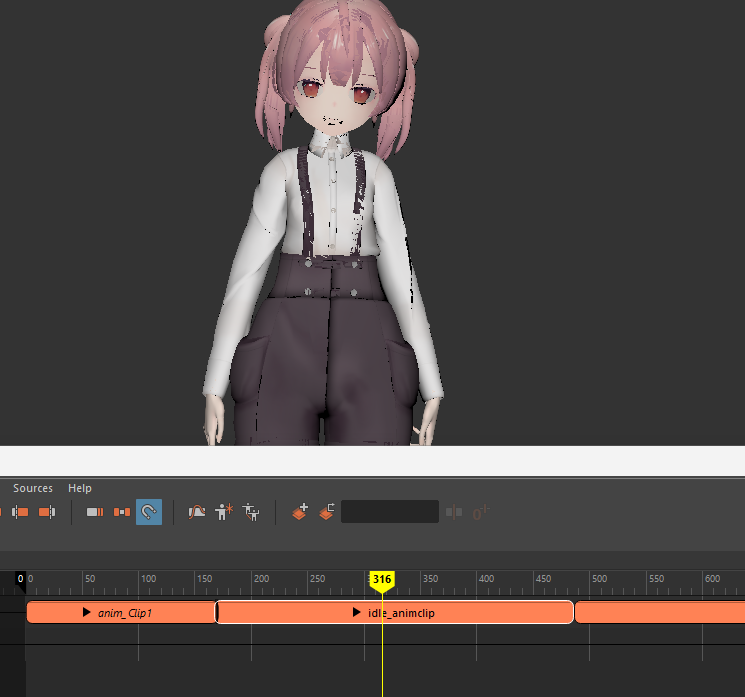Viewport: 745px width, 697px height.
Task: Expand the anim_Clip1 triangle arrow
Action: coord(86,612)
